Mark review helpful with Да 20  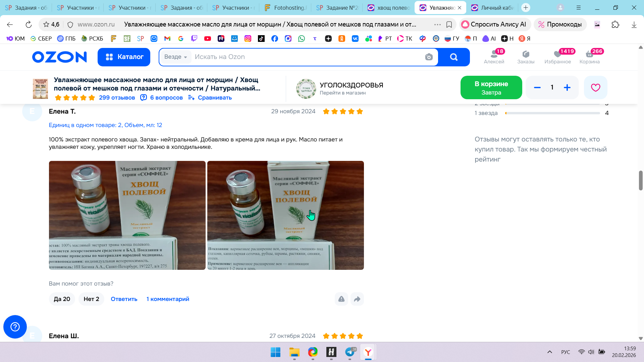pos(62,299)
